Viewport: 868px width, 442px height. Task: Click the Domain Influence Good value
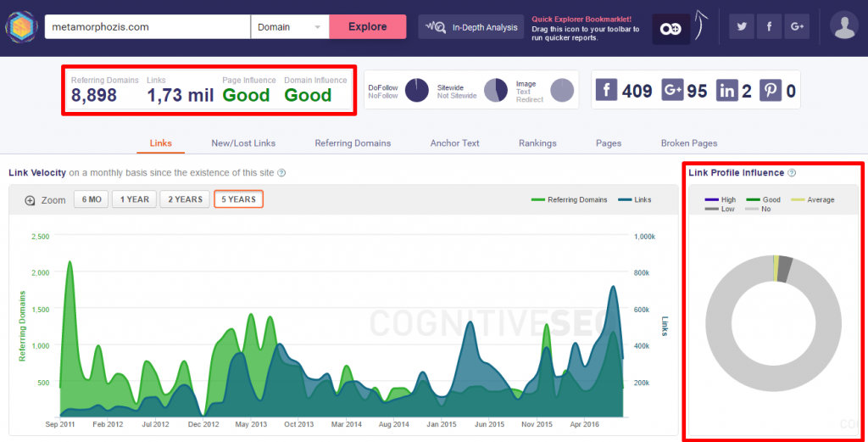pyautogui.click(x=308, y=95)
